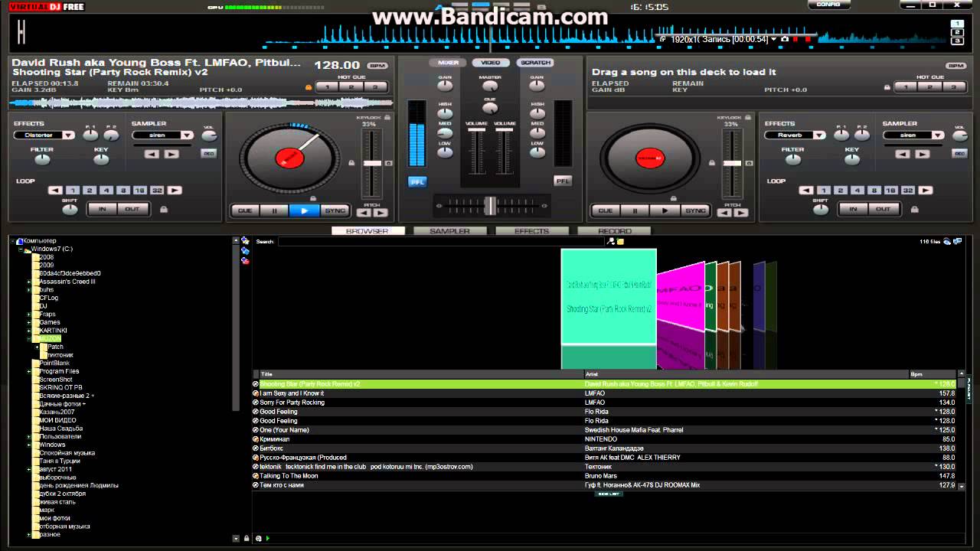The image size is (980, 551).
Task: Toggle the left deck smart loop lock
Action: tap(163, 209)
